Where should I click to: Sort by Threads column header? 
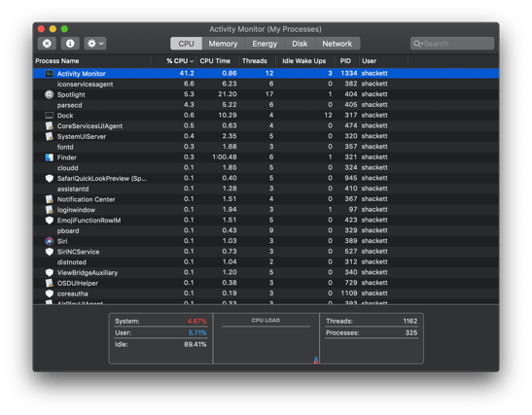[257, 61]
